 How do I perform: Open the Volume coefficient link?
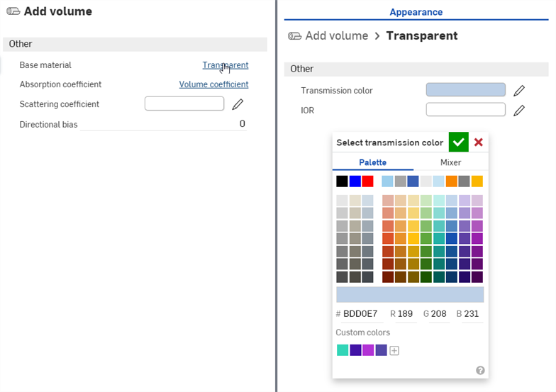(214, 84)
